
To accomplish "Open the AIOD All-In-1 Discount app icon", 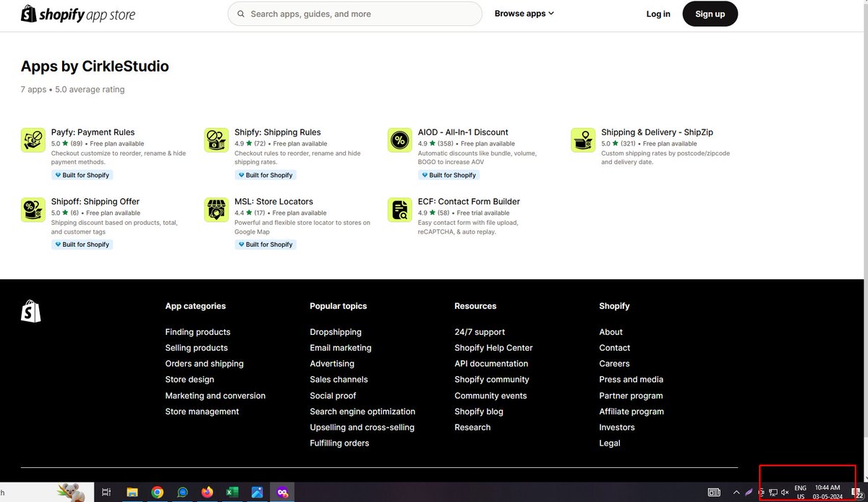I will coord(399,140).
